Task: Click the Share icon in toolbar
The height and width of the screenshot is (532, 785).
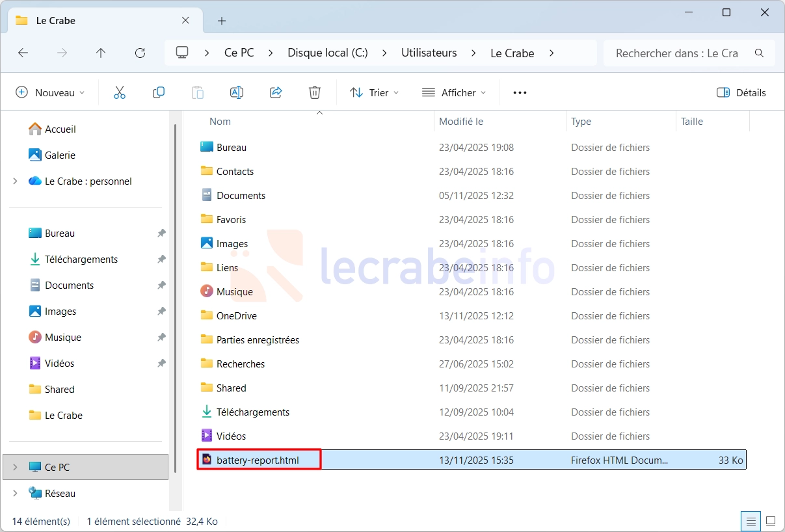Action: click(276, 92)
